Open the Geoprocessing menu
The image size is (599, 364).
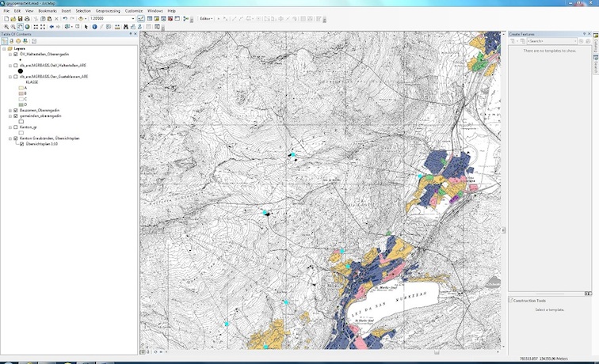pyautogui.click(x=108, y=10)
